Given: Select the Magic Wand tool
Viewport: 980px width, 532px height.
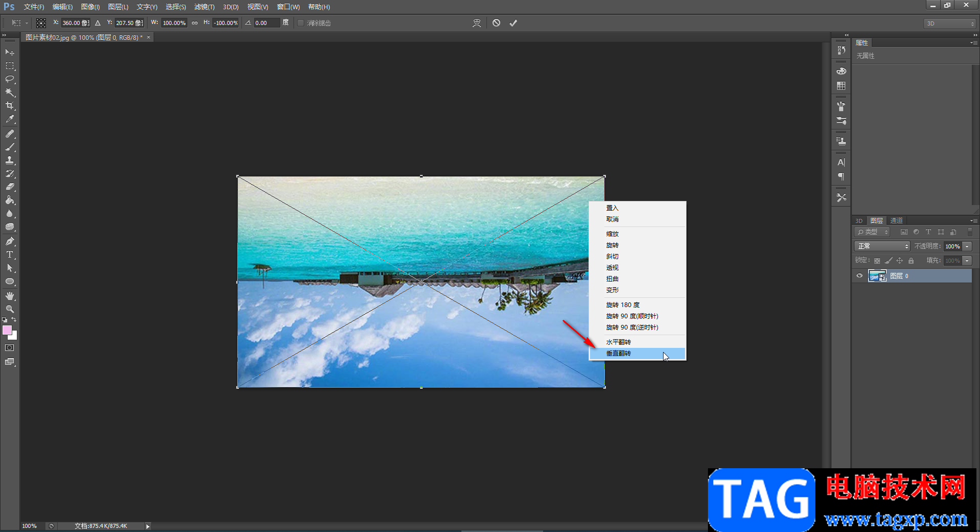Looking at the screenshot, I should 10,92.
